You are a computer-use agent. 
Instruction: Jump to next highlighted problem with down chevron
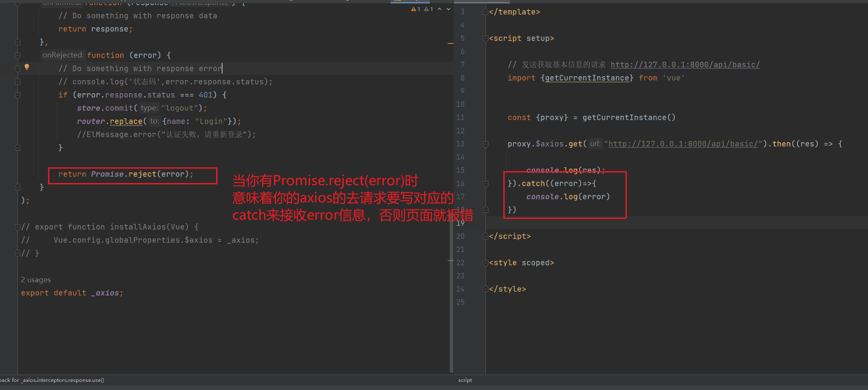coord(448,9)
